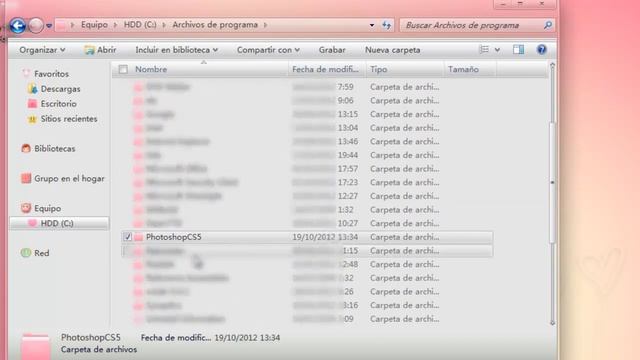Open help with question mark icon

point(541,50)
